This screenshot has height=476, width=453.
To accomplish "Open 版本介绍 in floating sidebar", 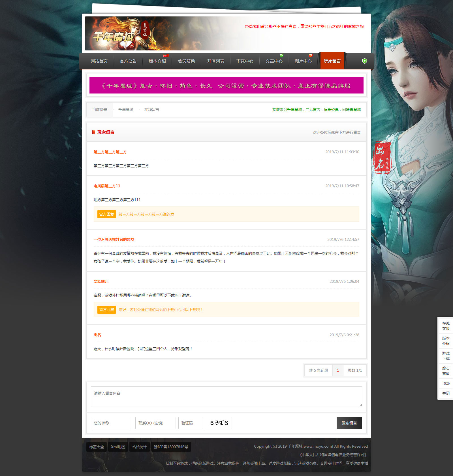I will point(446,341).
